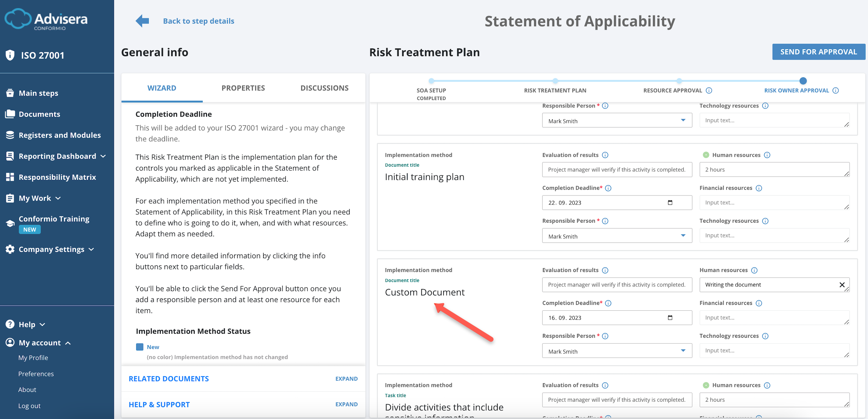The image size is (868, 419).
Task: Open the info icon next to Risk Owner Approval
Action: click(x=836, y=90)
